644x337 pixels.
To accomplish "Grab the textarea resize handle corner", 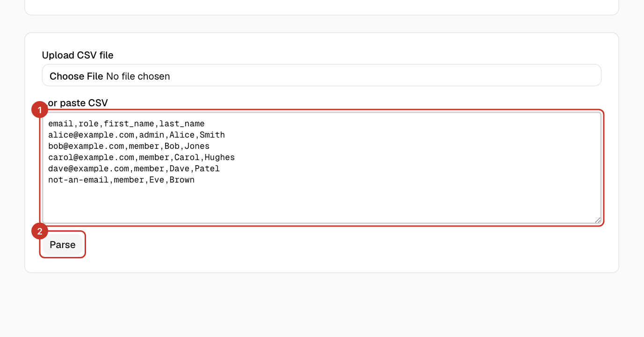I will [x=598, y=220].
